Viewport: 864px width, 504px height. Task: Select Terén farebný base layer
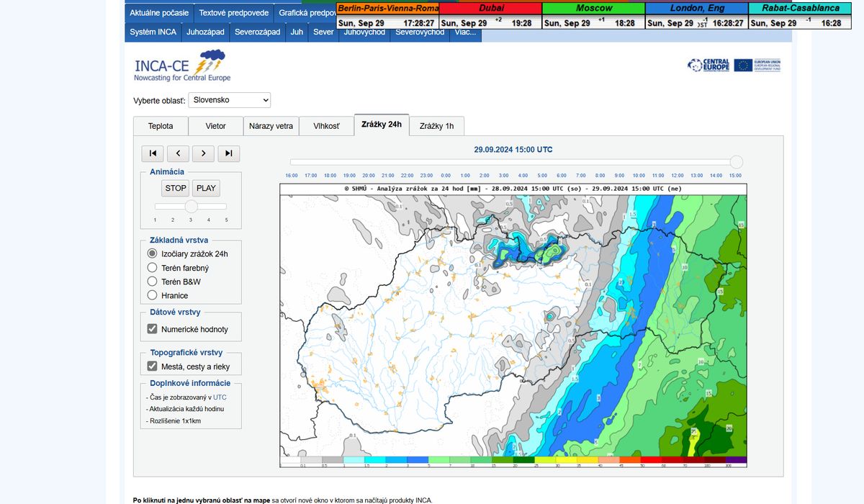tap(152, 268)
